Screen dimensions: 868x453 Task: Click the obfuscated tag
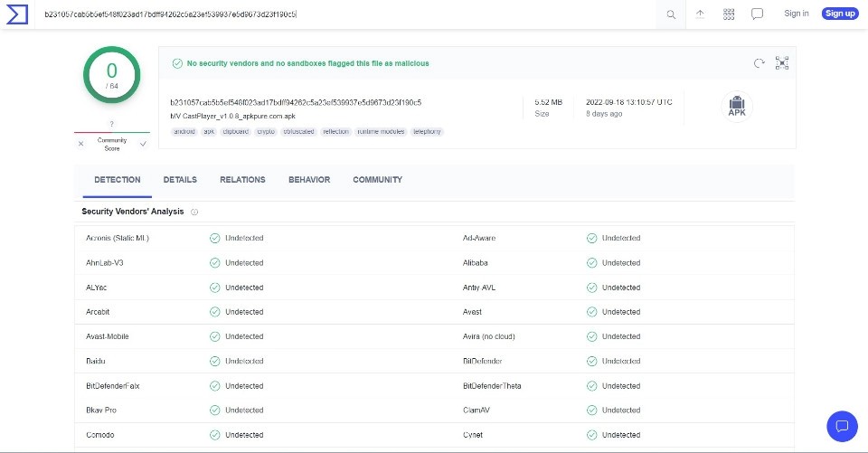298,132
